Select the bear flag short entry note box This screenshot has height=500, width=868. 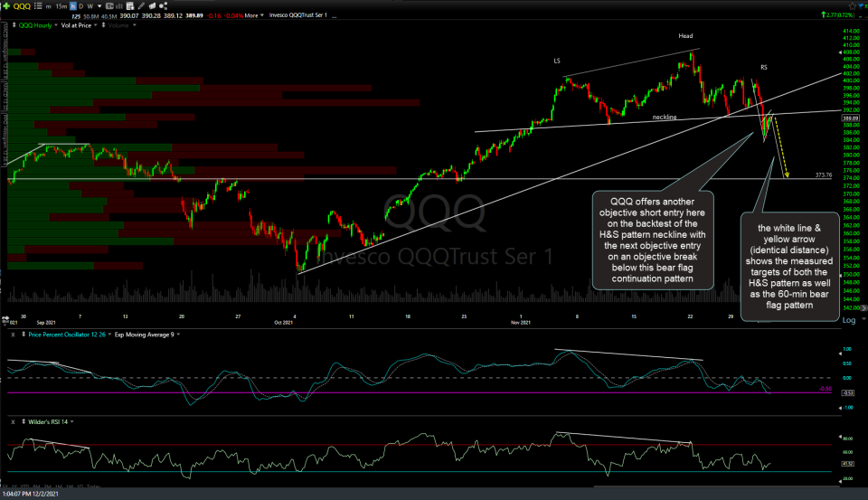(653, 240)
